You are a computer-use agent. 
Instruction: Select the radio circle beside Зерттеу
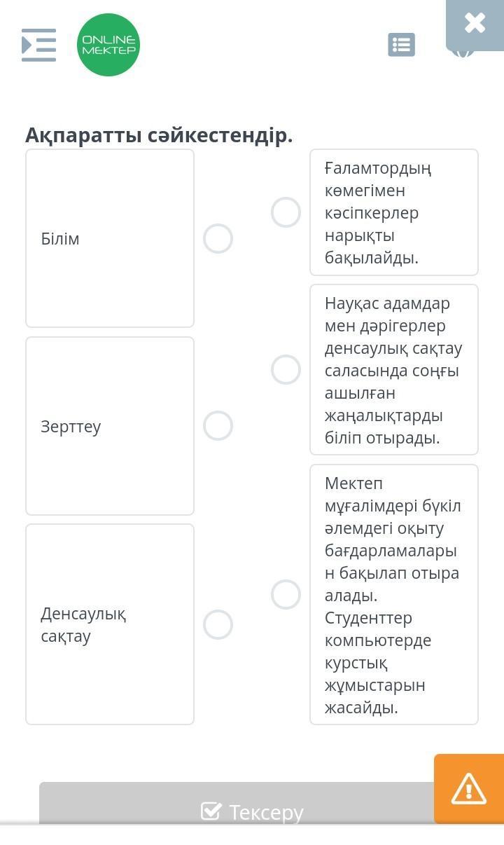point(218,426)
